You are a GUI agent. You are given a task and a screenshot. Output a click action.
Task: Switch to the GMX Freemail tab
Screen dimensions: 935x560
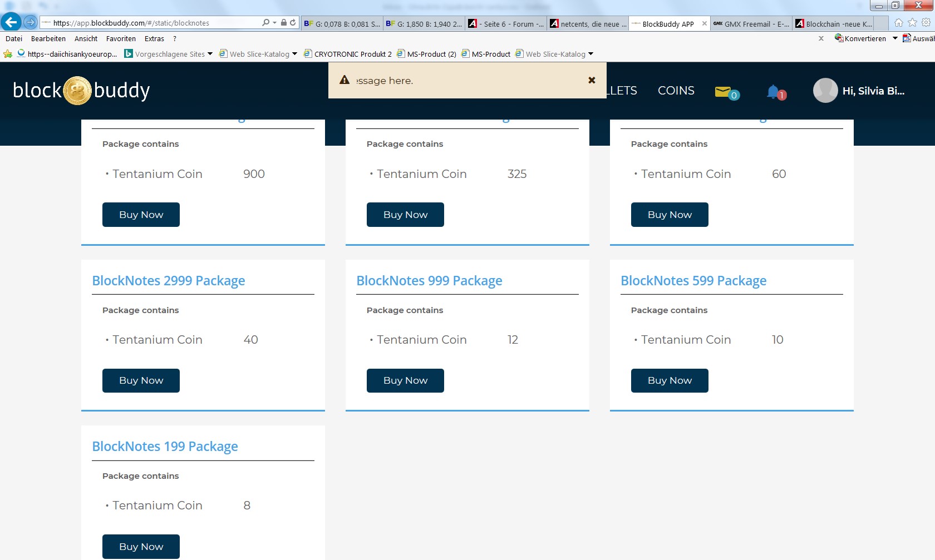751,24
